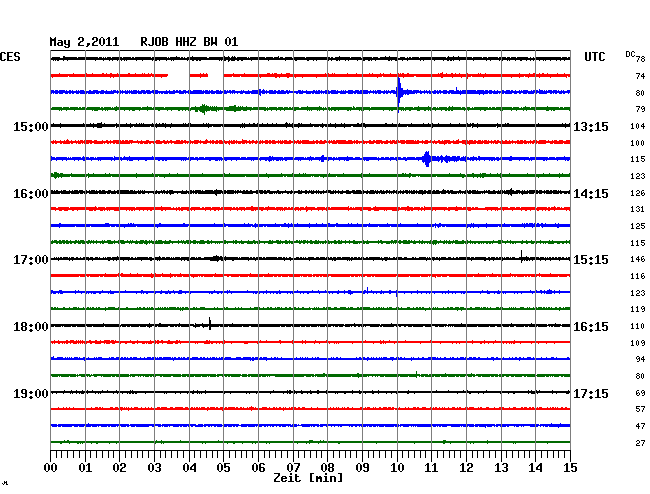Select minute 15 on the time axis
The width and height of the screenshot is (650, 494).
point(570,467)
